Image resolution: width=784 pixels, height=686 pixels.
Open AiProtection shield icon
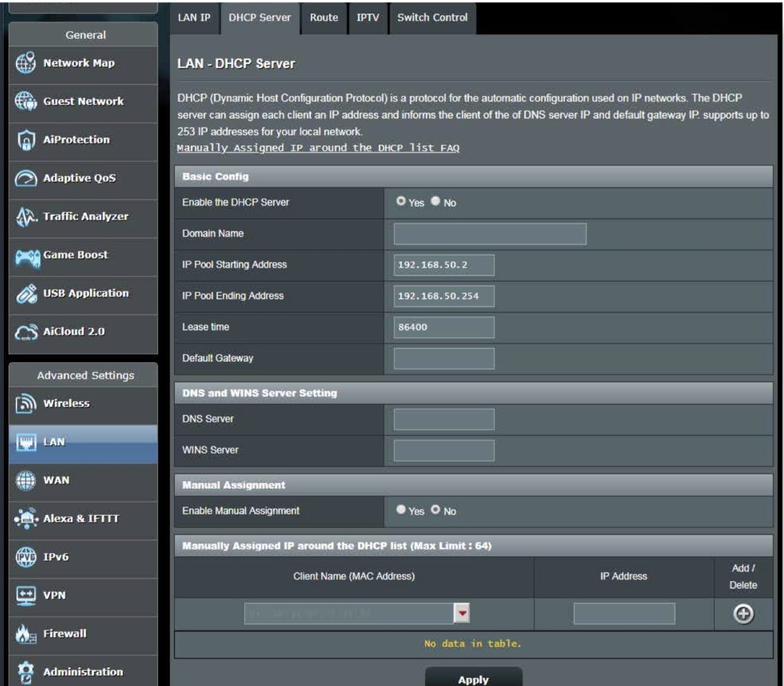[26, 140]
